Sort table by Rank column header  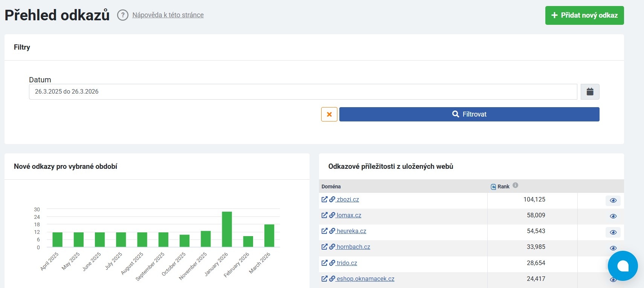coord(503,186)
